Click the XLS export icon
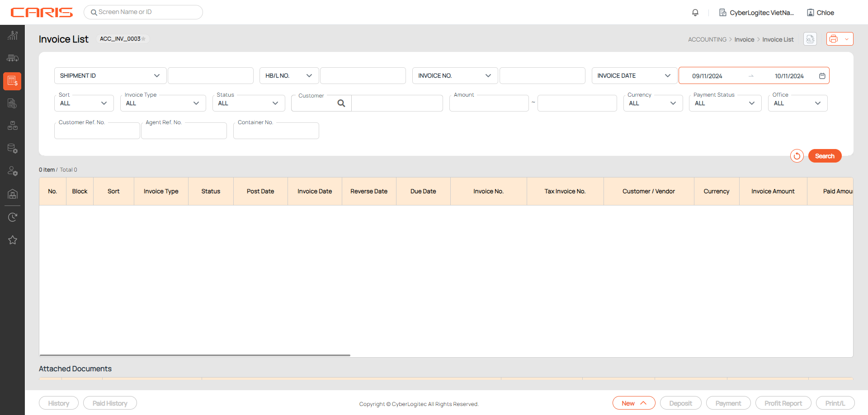Screen dimensions: 868x415 pos(810,39)
